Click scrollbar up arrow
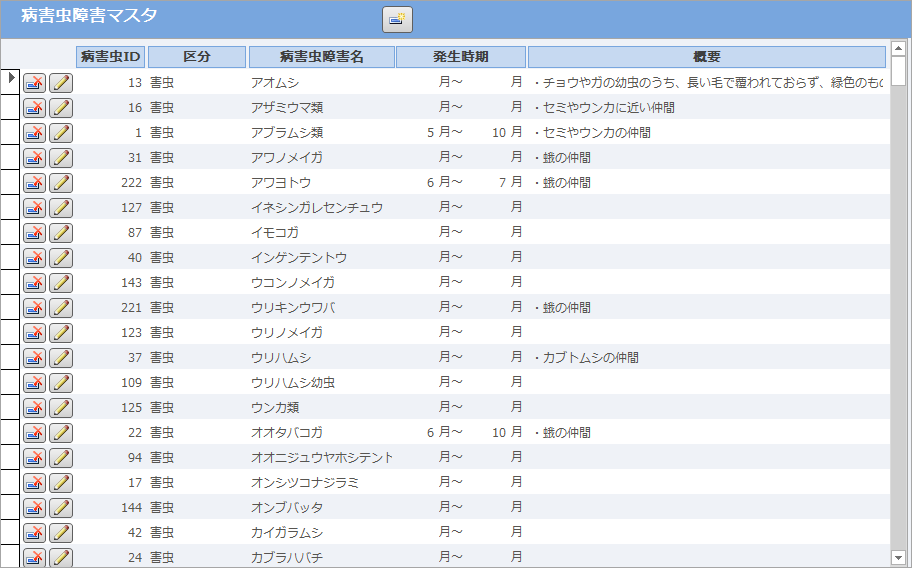Screen dimensions: 912x568 point(898,49)
